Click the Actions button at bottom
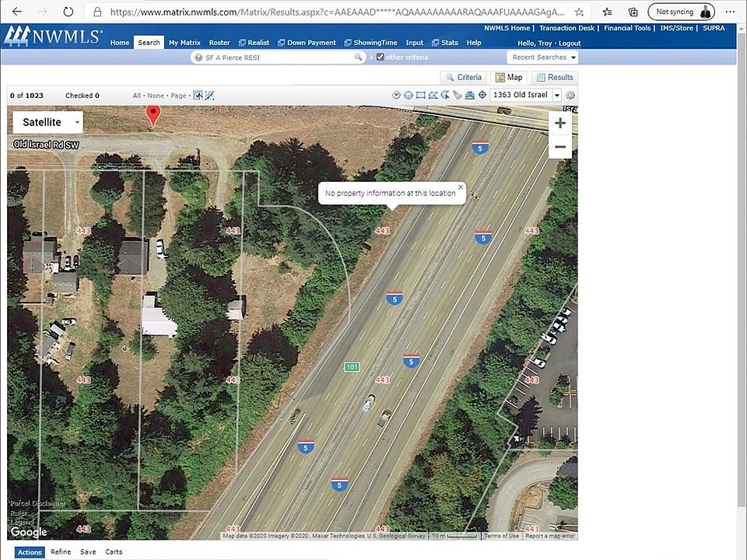 click(x=30, y=552)
